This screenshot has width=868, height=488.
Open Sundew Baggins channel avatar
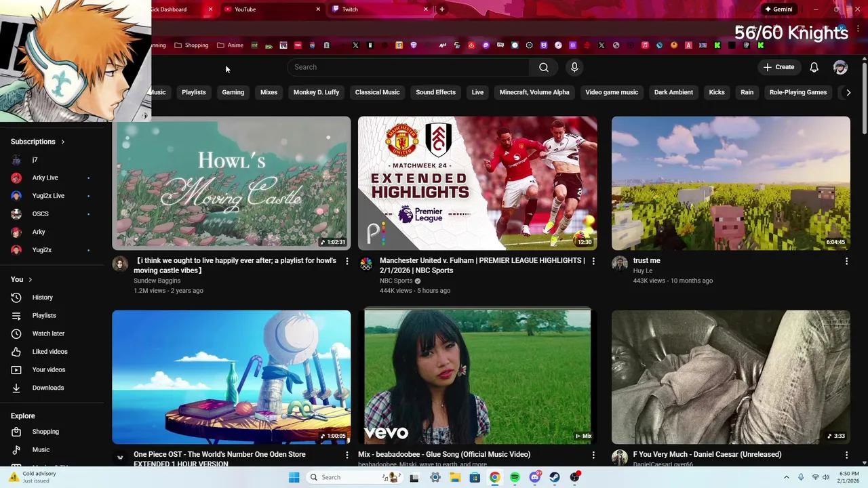click(x=120, y=264)
